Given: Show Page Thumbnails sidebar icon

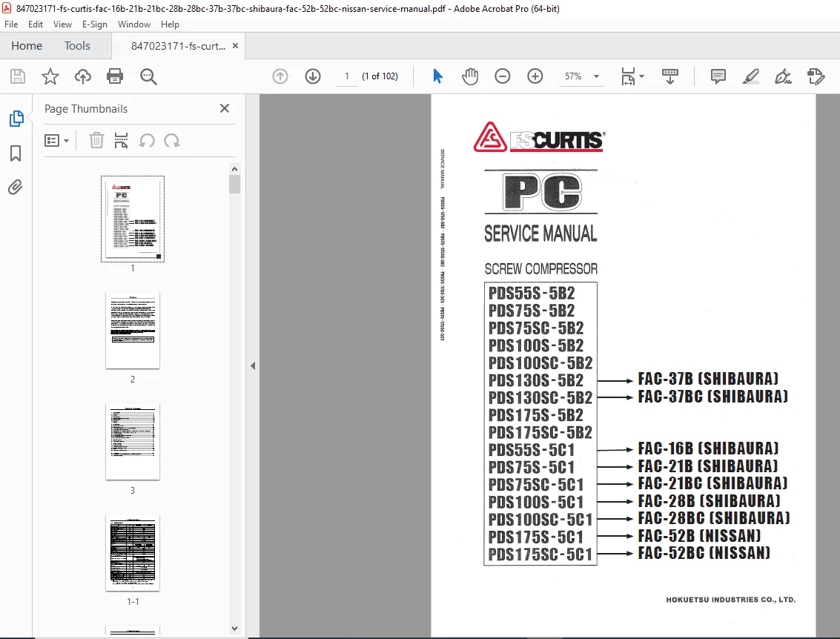Looking at the screenshot, I should coord(16,119).
